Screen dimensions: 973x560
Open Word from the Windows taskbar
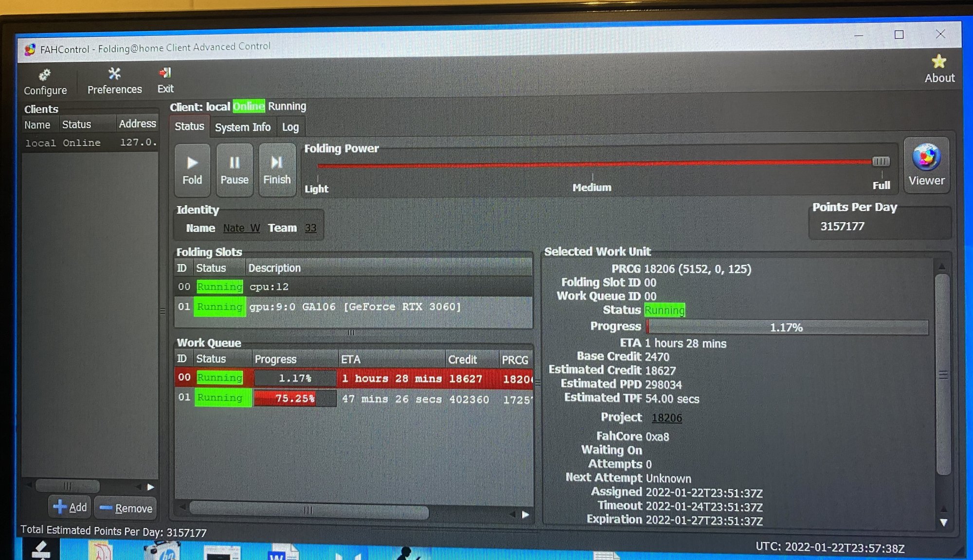click(x=282, y=554)
